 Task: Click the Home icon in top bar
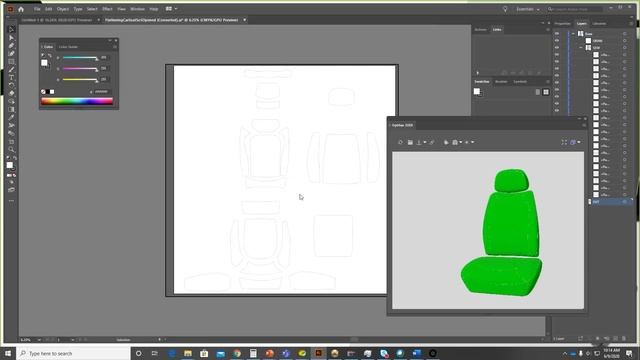click(21, 9)
